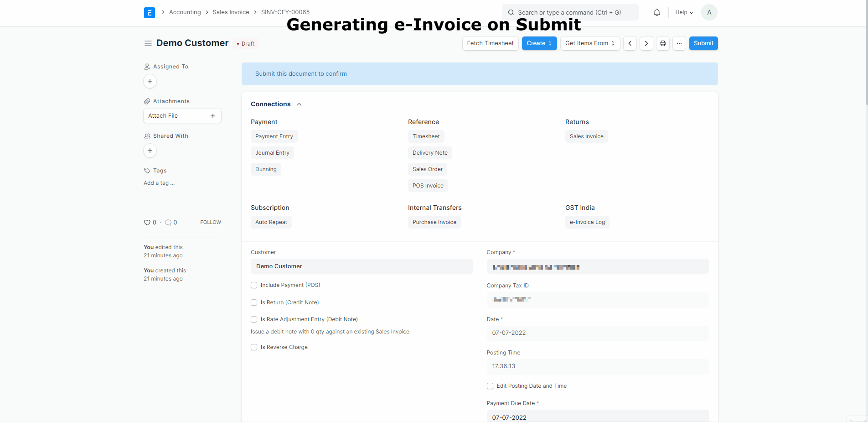Go to Sales Invoice breadcrumb
This screenshot has width=868, height=422.
(231, 12)
